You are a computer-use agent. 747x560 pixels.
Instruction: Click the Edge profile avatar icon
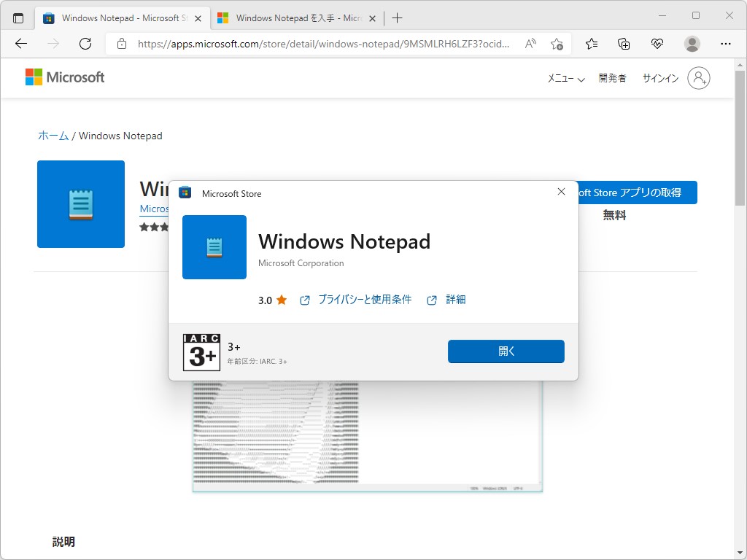pyautogui.click(x=692, y=44)
